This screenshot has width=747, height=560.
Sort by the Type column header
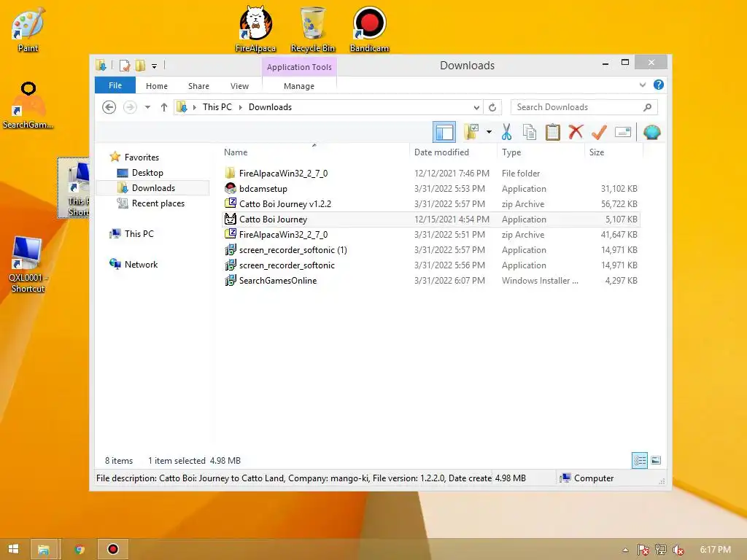click(x=511, y=152)
